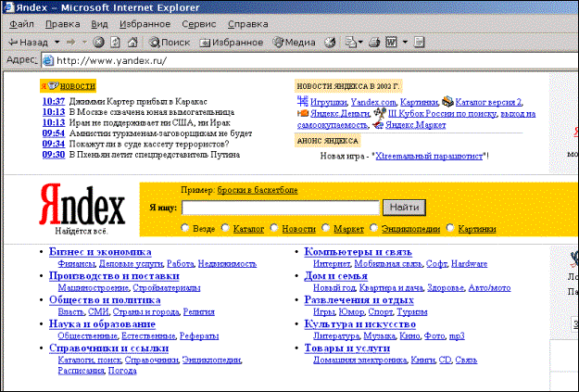The image size is (579, 392).
Task: Click the Discuss icon on toolbar
Action: 419,43
